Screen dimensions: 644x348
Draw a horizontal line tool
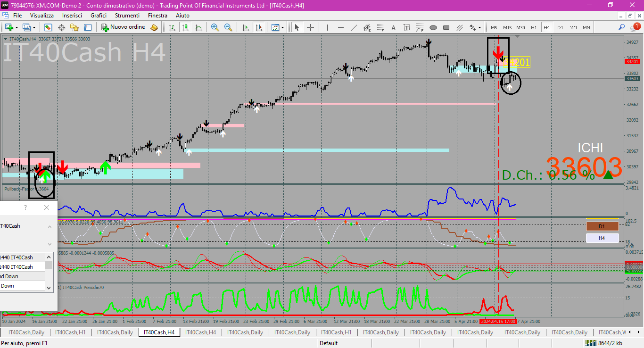(340, 27)
